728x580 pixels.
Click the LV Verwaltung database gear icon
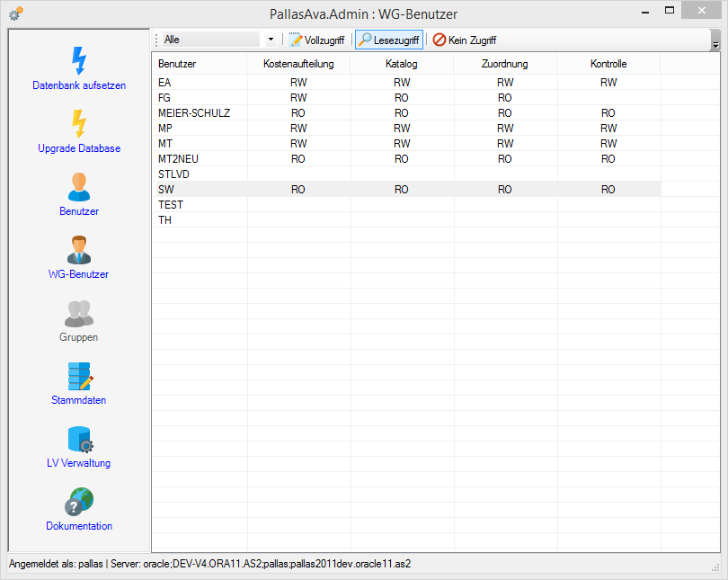(x=80, y=440)
